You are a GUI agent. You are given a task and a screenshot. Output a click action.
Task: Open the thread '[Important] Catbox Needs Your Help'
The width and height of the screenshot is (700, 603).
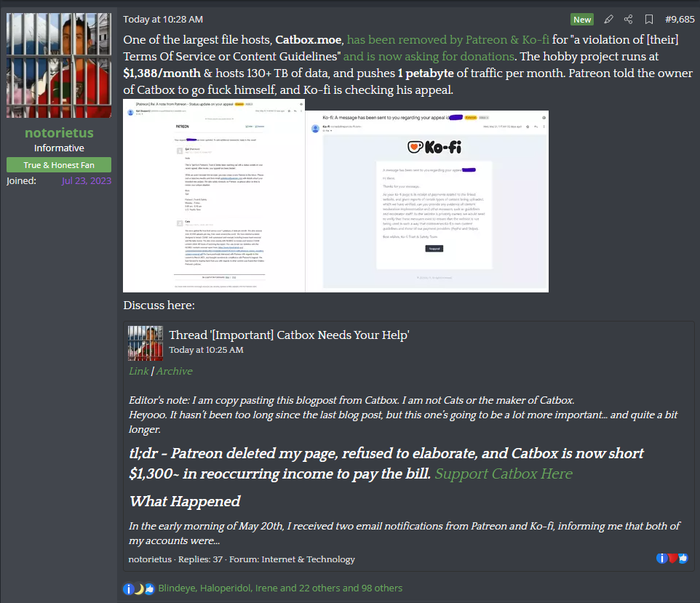coord(289,335)
